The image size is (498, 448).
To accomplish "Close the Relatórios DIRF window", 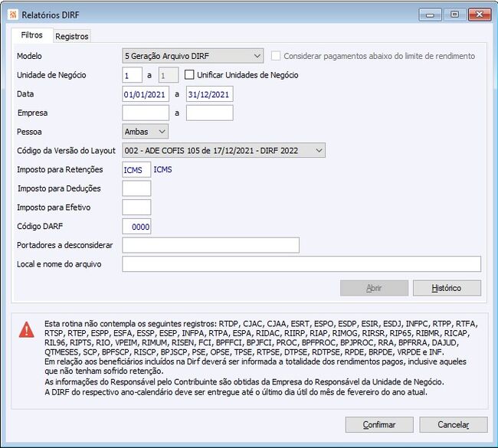I will pyautogui.click(x=480, y=15).
